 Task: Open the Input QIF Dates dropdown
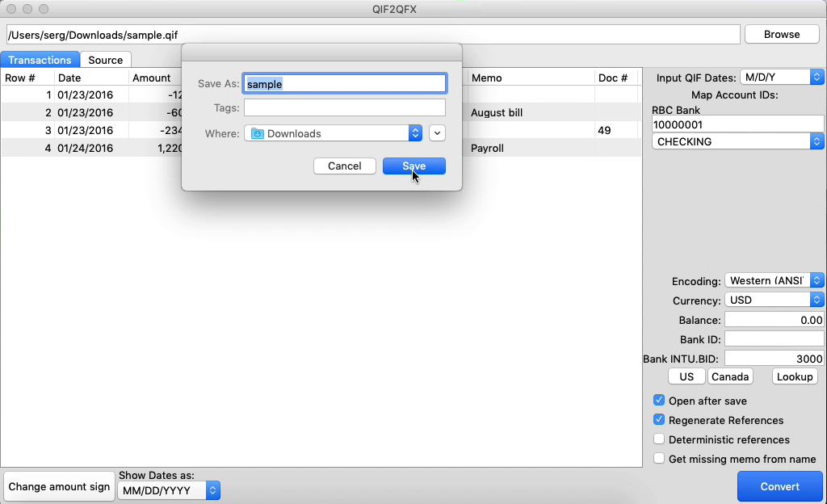point(782,77)
